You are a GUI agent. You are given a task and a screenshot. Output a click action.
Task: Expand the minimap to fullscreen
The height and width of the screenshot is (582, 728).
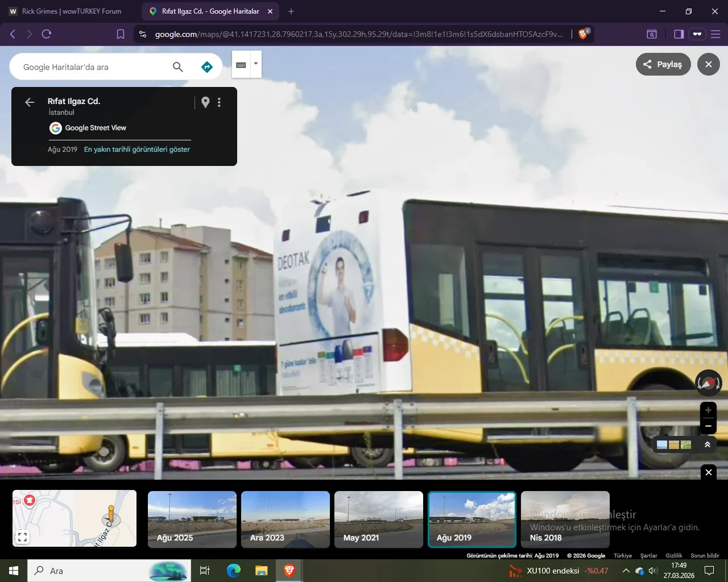pyautogui.click(x=22, y=537)
